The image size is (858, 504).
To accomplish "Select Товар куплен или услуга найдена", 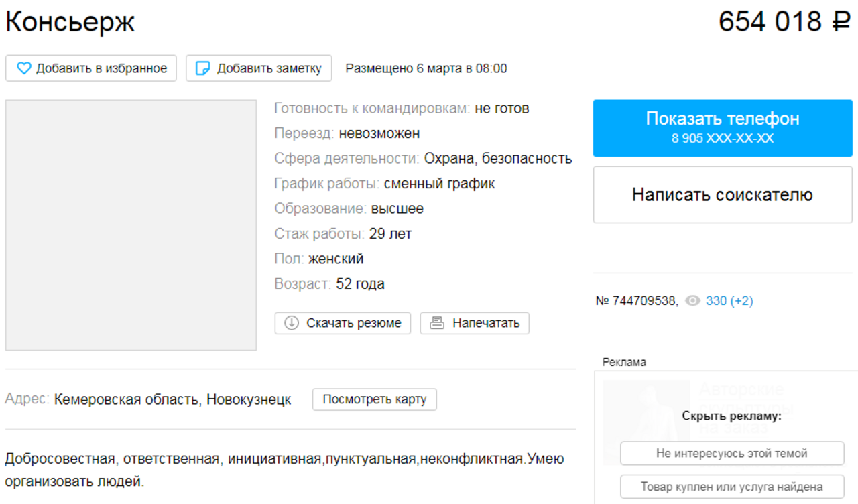I will [732, 487].
